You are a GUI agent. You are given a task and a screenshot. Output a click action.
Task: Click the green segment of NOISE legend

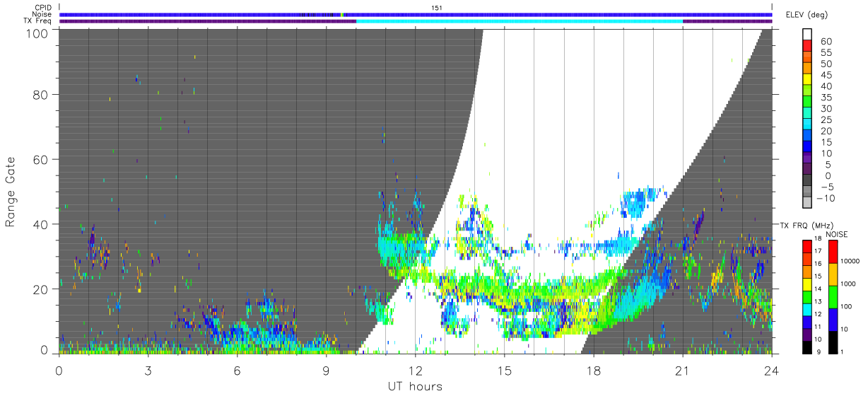(833, 297)
